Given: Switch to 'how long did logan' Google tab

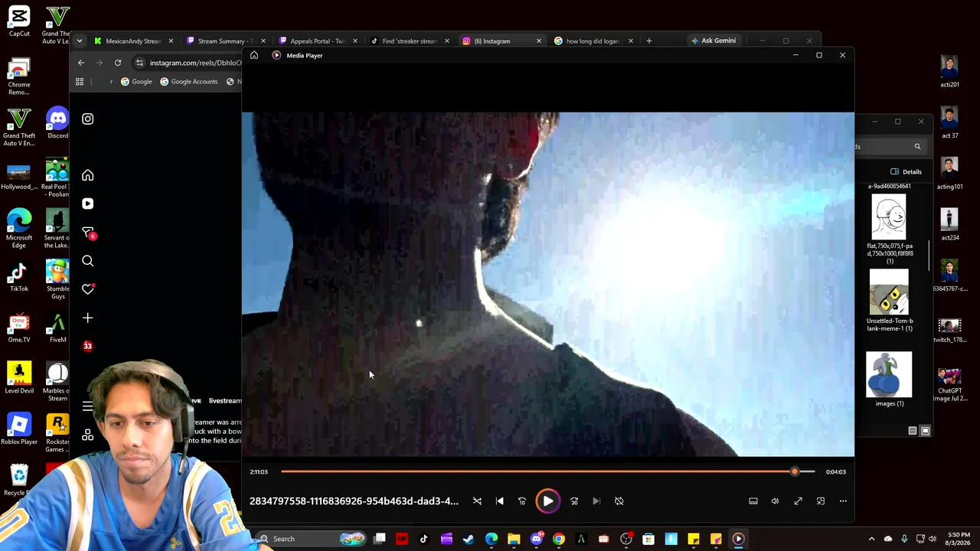Looking at the screenshot, I should [x=593, y=41].
